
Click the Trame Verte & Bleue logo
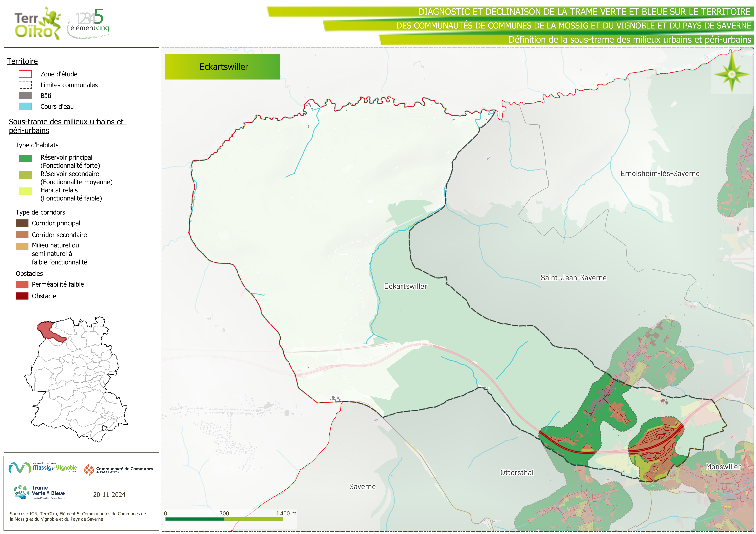39,492
